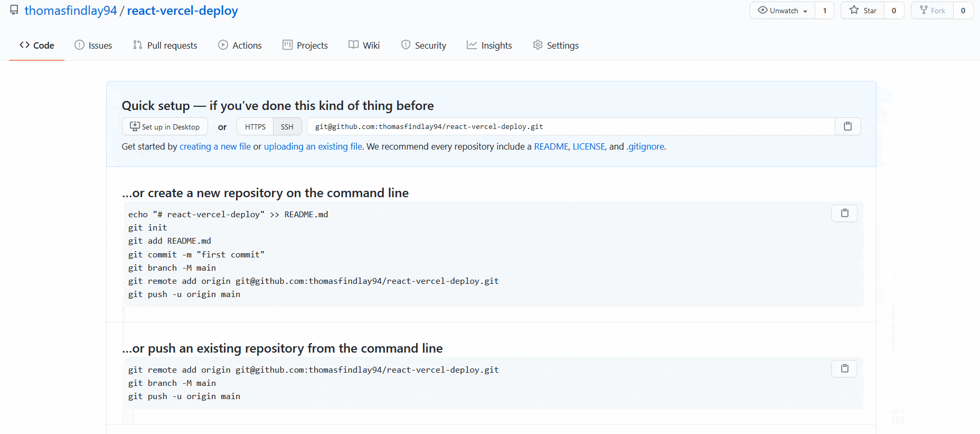Open the Insights tab
This screenshot has height=434, width=980.
489,45
